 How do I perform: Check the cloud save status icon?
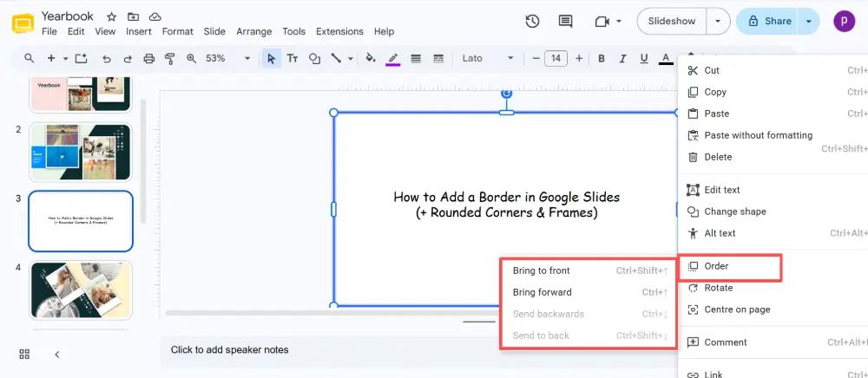155,16
